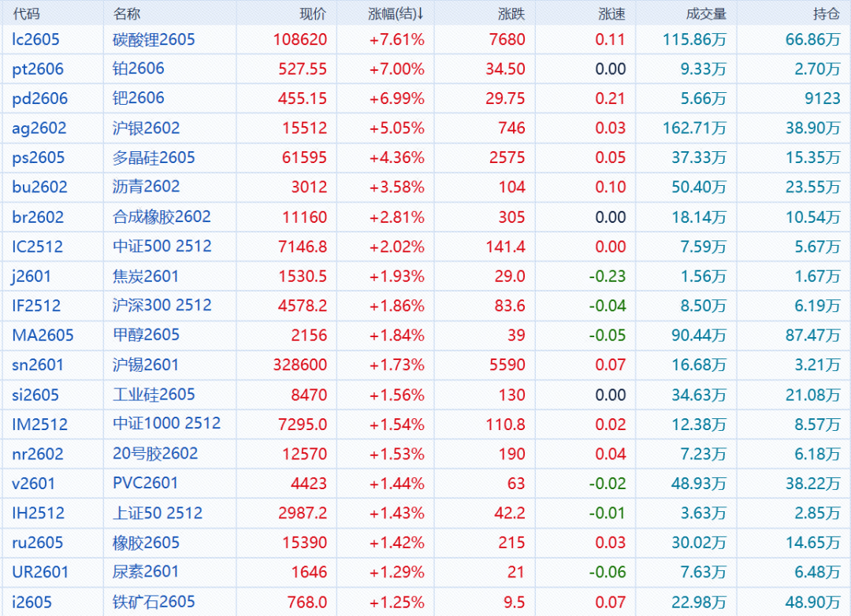Open the 碳酸锂2605 contract name
This screenshot has height=616, width=851.
coord(154,39)
